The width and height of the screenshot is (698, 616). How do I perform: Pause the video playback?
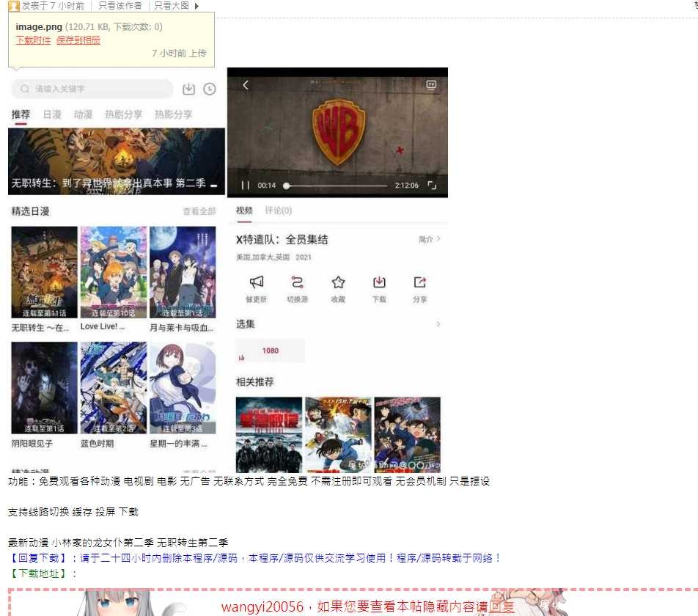[246, 185]
